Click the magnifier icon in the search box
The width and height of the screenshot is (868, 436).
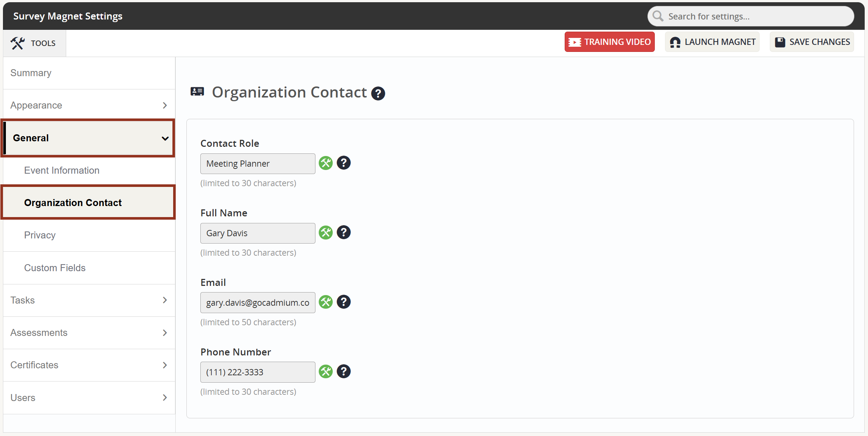tap(658, 16)
